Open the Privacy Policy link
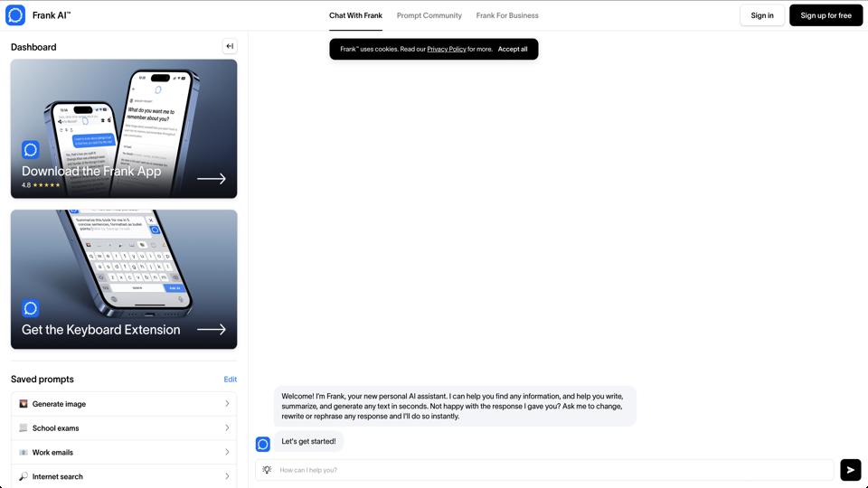868x488 pixels. [x=447, y=49]
